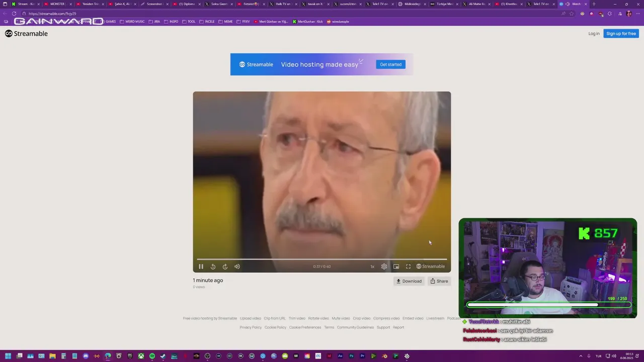Click Sign up for free button
The image size is (644, 362).
[621, 34]
